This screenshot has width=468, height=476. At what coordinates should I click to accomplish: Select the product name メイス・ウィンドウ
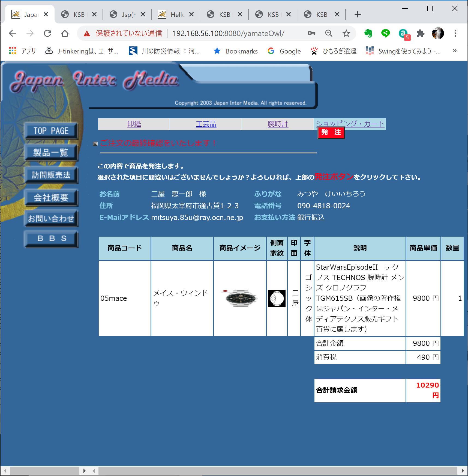coord(181,298)
